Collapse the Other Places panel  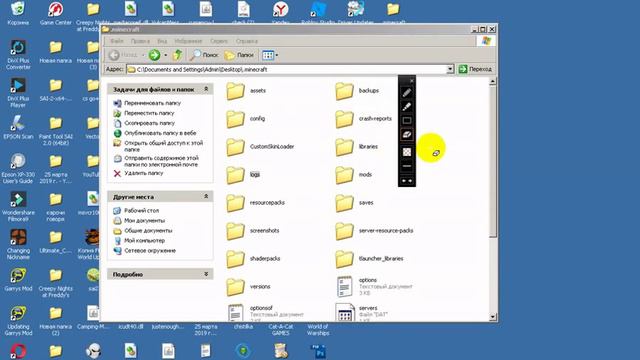point(206,197)
